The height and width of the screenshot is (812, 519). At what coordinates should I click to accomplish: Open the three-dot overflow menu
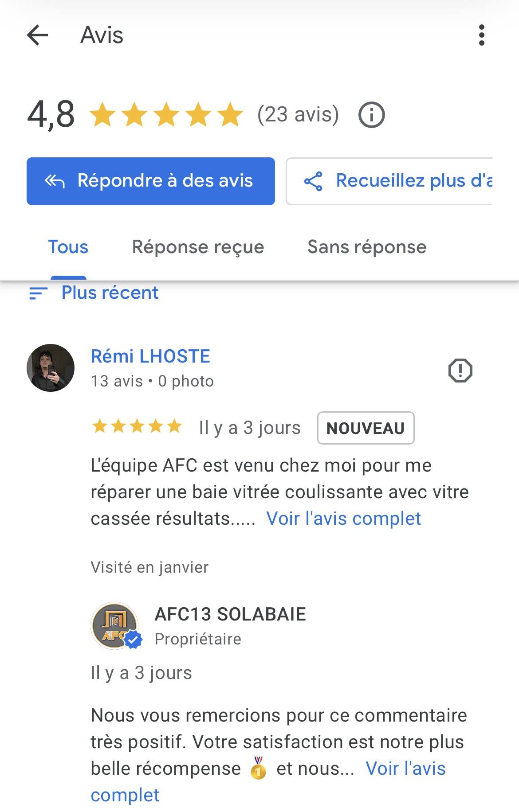481,35
